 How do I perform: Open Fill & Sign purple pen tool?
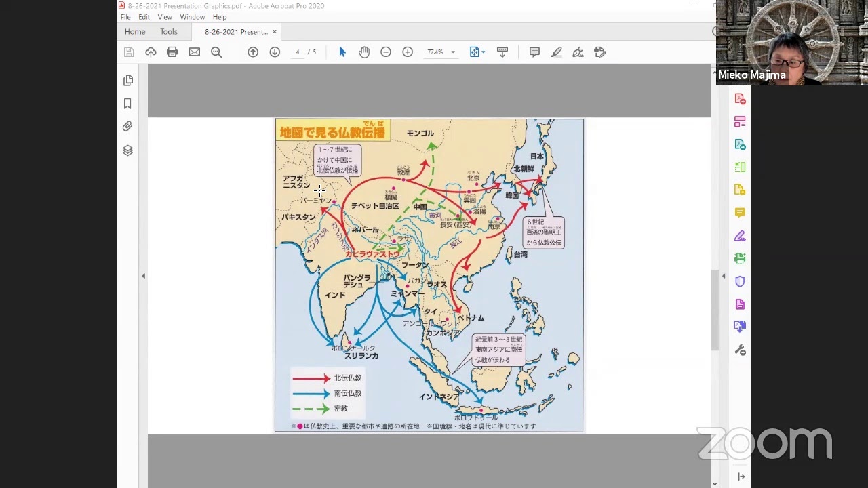point(740,236)
